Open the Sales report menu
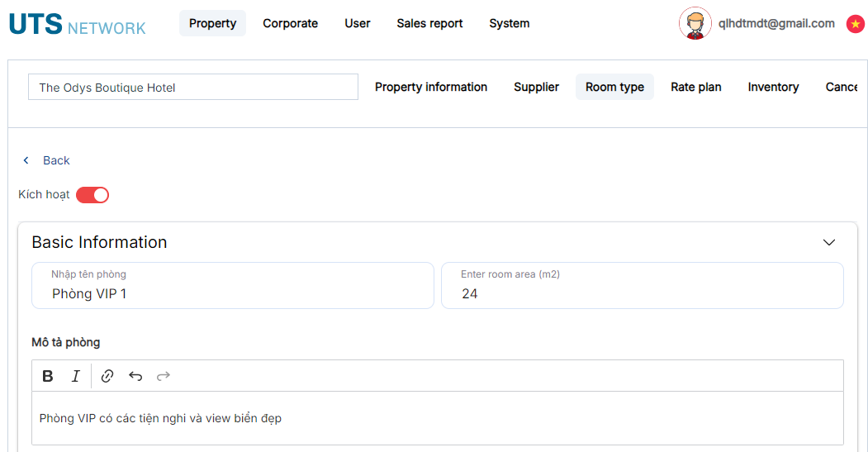 [x=429, y=23]
